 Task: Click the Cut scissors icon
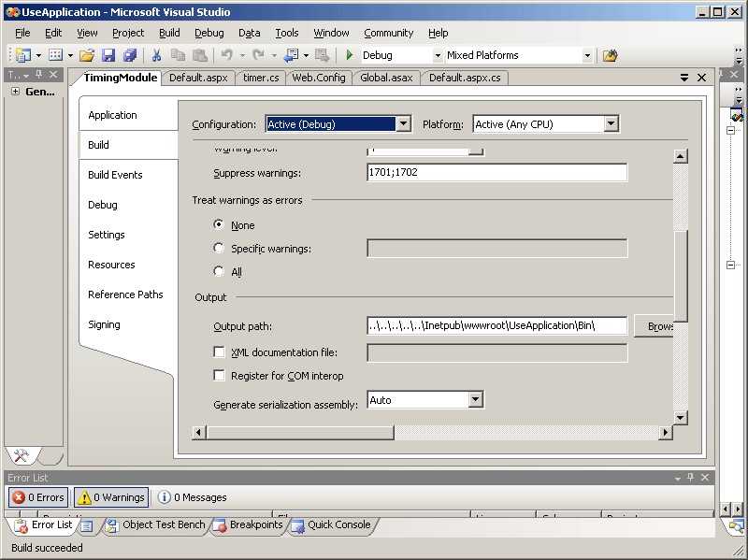point(157,55)
